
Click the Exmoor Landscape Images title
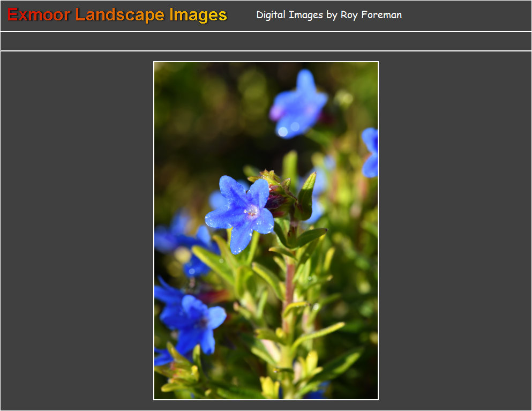117,15
